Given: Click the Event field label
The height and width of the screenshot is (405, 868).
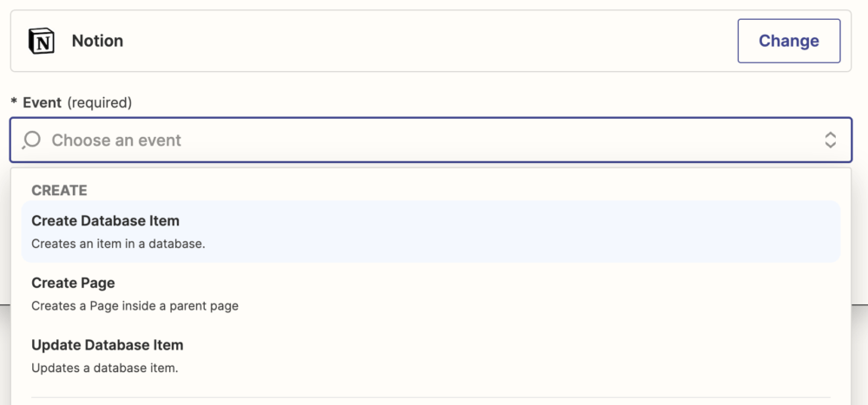Looking at the screenshot, I should 42,102.
